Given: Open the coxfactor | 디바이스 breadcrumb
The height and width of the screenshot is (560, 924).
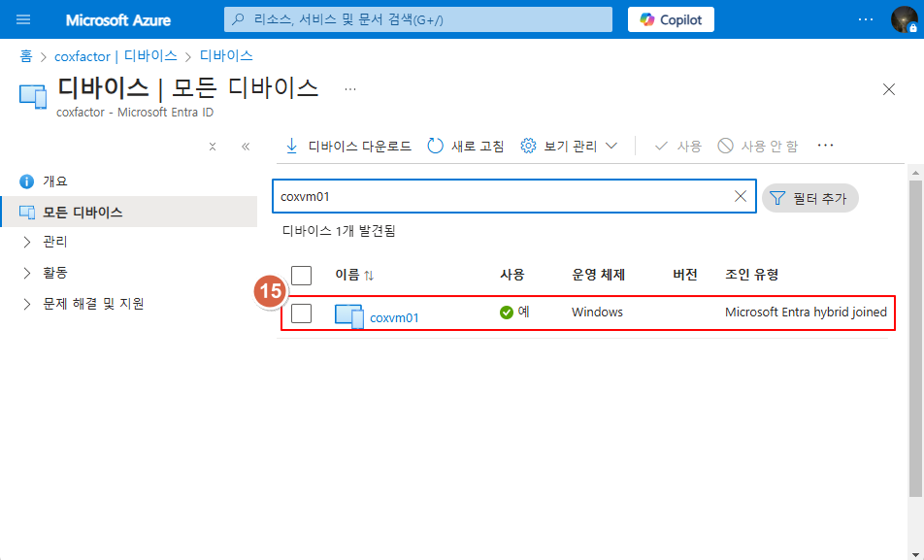Looking at the screenshot, I should pyautogui.click(x=115, y=56).
